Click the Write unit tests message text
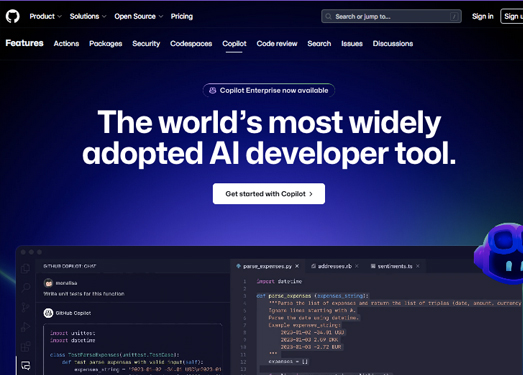The width and height of the screenshot is (523, 375). (84, 294)
